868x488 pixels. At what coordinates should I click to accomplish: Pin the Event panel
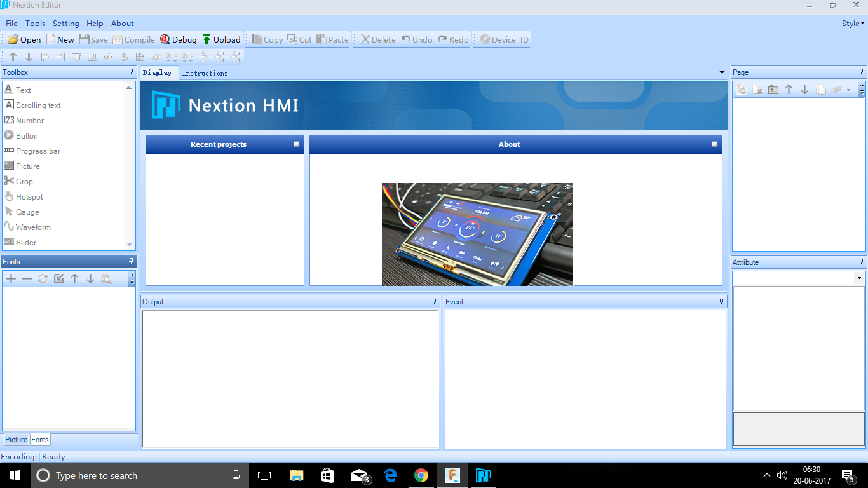click(x=721, y=301)
